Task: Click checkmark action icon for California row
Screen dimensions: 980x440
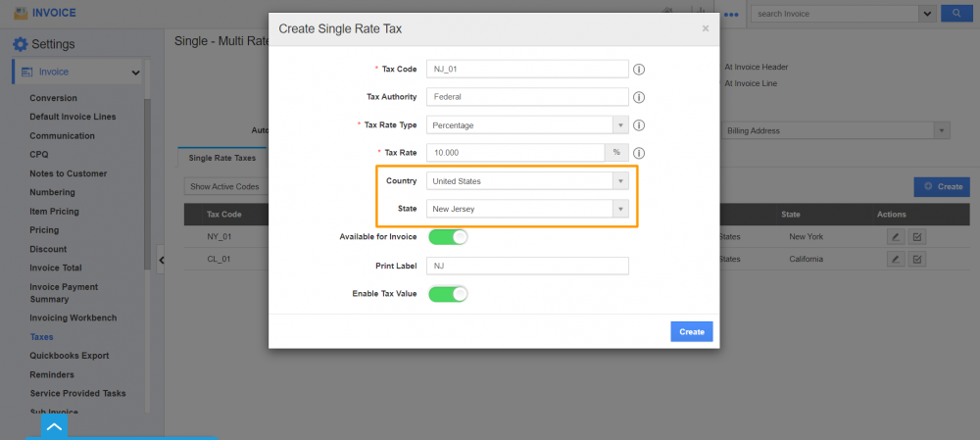Action: pos(917,259)
